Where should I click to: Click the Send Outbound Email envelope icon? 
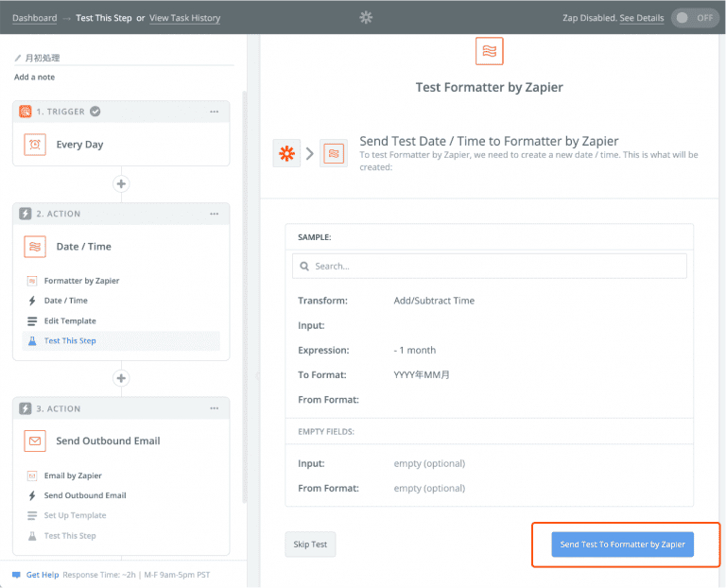tap(35, 441)
